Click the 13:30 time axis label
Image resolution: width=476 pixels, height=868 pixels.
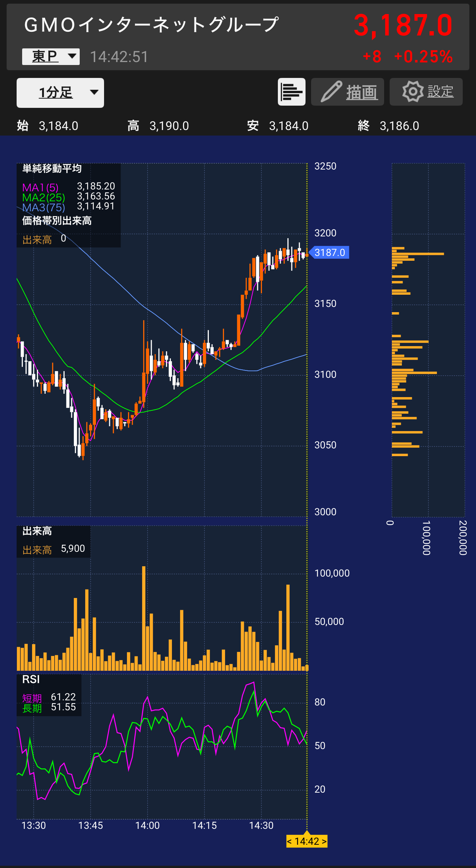point(34,826)
